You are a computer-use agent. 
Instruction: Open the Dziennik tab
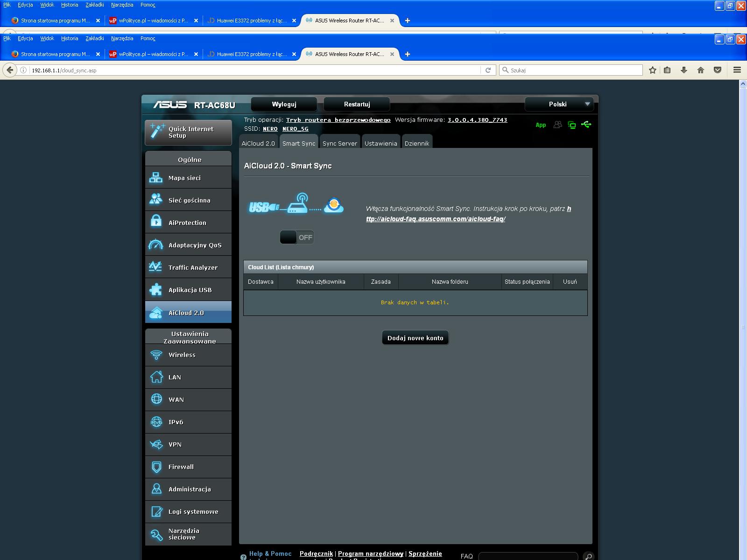416,143
